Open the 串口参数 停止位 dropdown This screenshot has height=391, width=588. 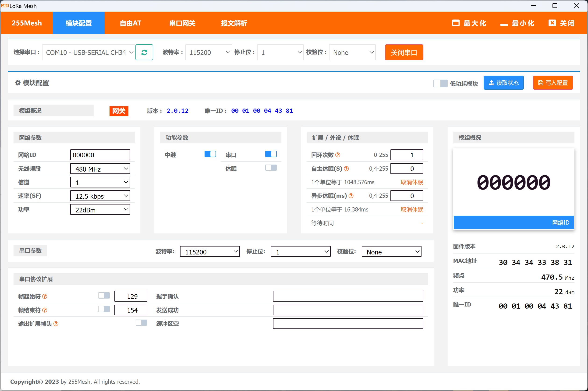coord(301,252)
